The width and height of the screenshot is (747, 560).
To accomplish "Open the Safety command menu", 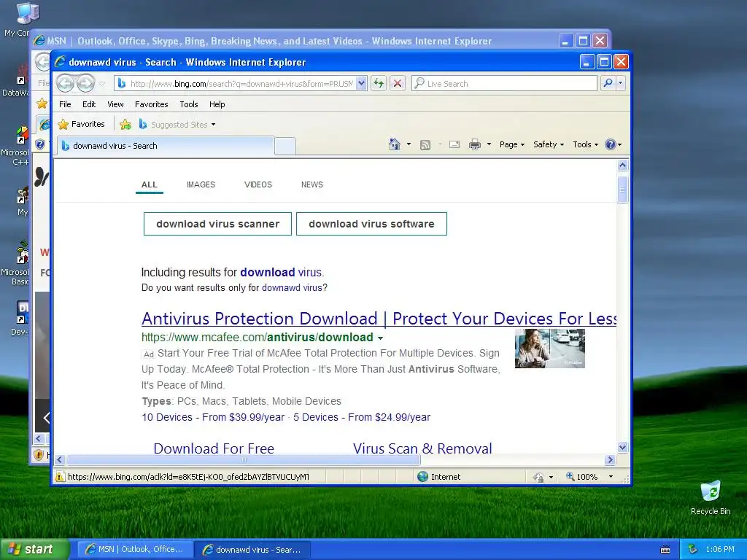I will pos(549,144).
